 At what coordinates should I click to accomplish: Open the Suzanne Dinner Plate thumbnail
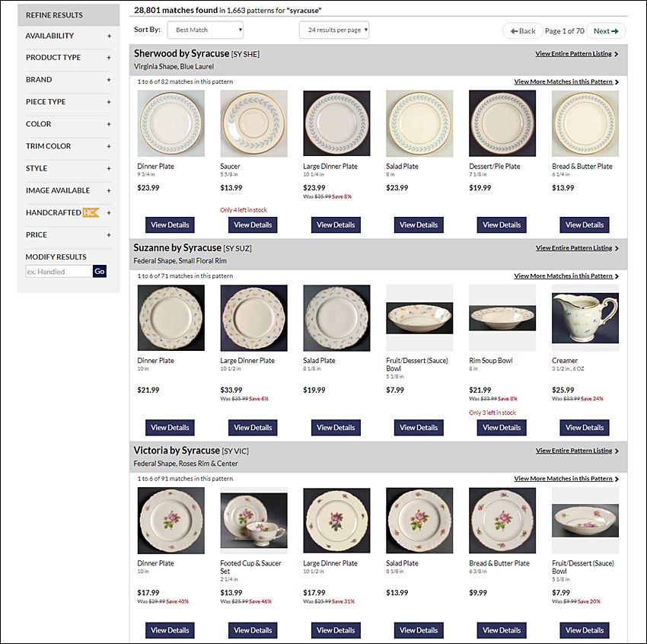[171, 318]
